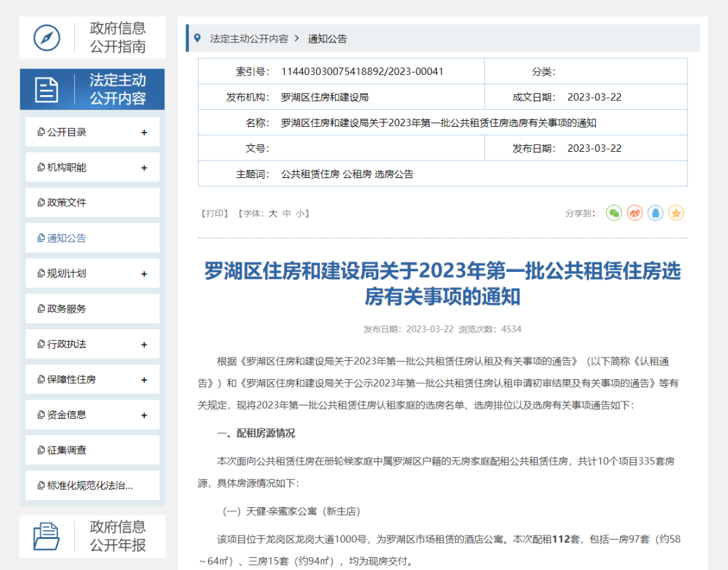
Task: Click the folder icon beside 政府信息公开年报
Action: pos(47,536)
